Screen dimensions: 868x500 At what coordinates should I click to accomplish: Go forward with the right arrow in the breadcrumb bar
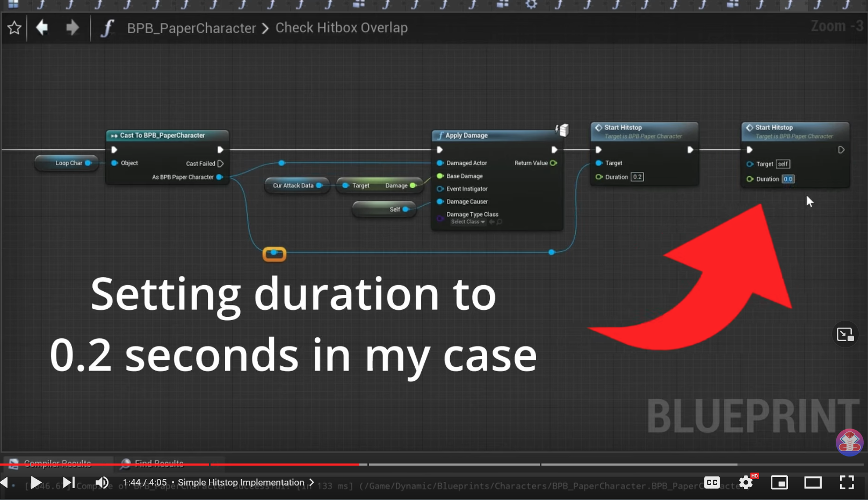click(73, 27)
